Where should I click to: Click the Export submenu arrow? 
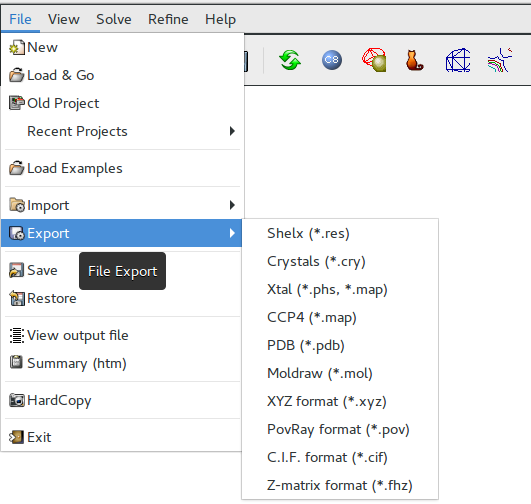[x=232, y=233]
